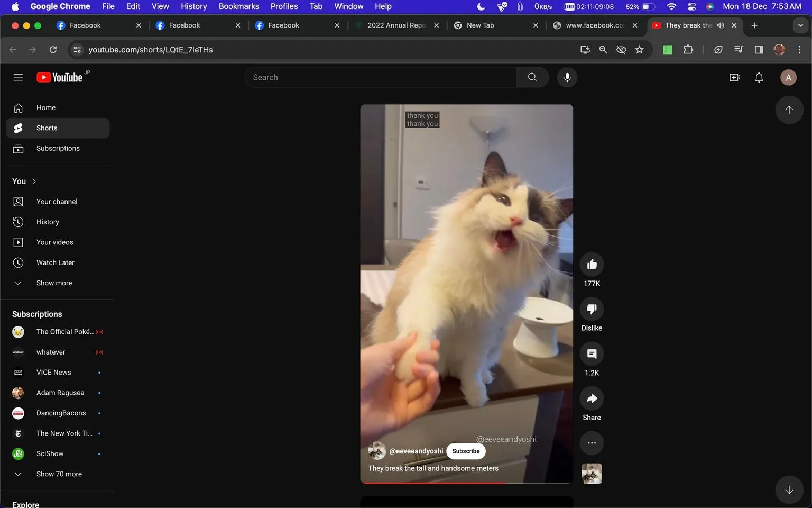
Task: Open YouTube notifications bell
Action: coord(759,78)
